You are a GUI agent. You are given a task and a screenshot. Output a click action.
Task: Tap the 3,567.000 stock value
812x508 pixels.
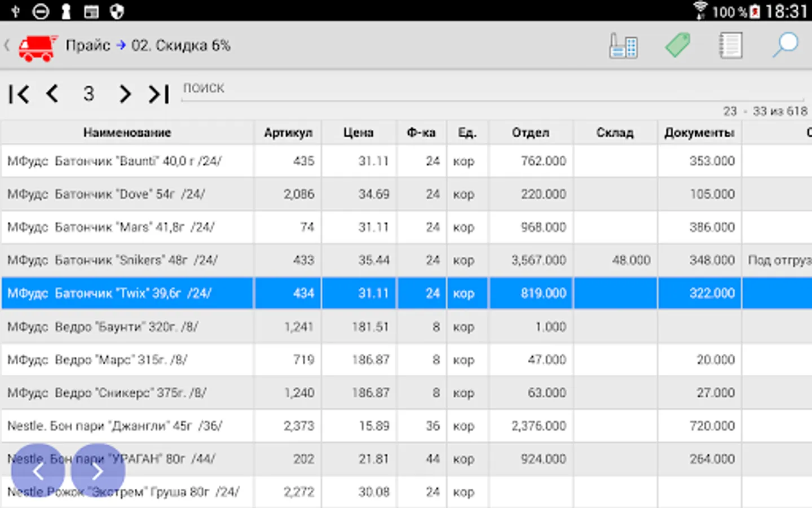(539, 260)
